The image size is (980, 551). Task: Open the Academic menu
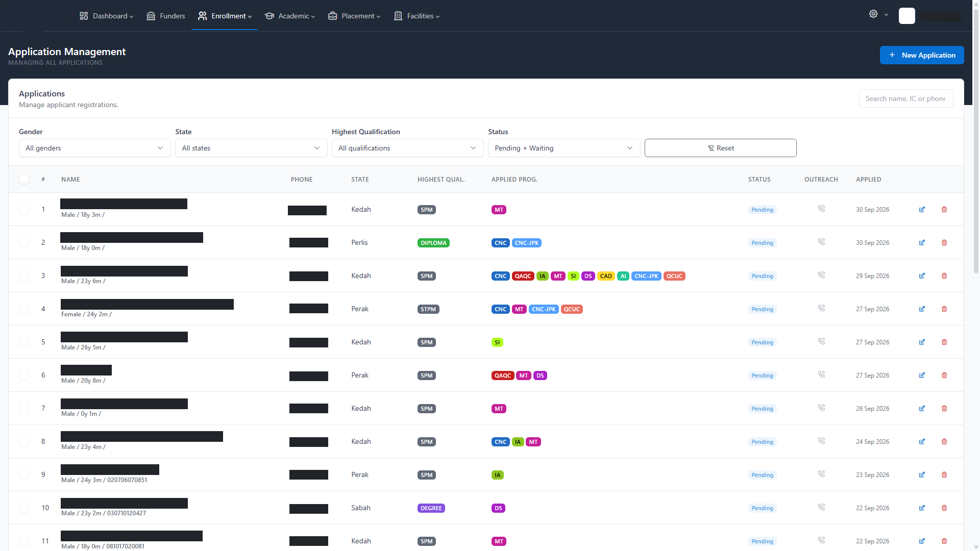point(290,16)
